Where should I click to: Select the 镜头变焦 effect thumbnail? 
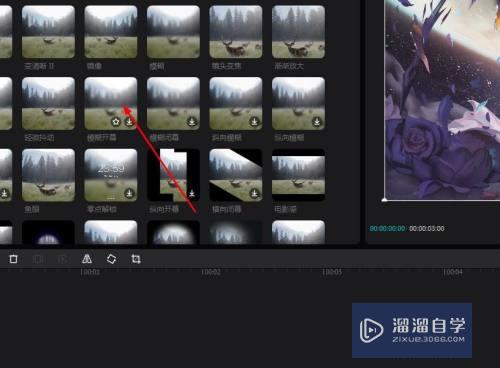tap(236, 32)
